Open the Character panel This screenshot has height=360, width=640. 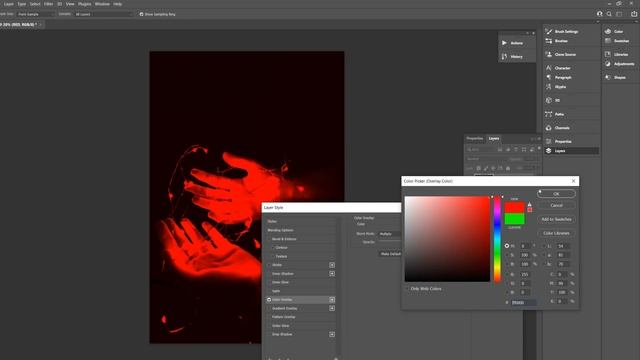click(558, 68)
